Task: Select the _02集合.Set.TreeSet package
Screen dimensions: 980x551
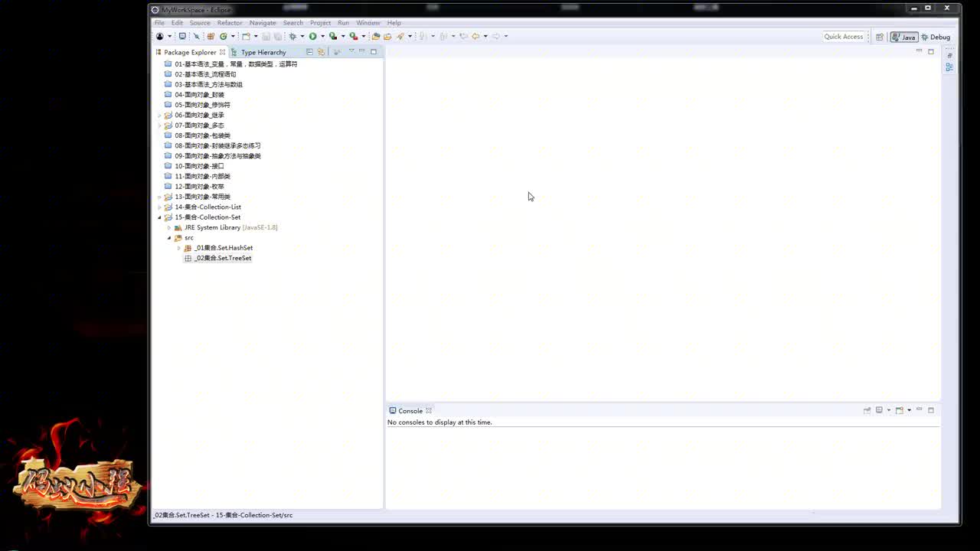Action: [222, 258]
